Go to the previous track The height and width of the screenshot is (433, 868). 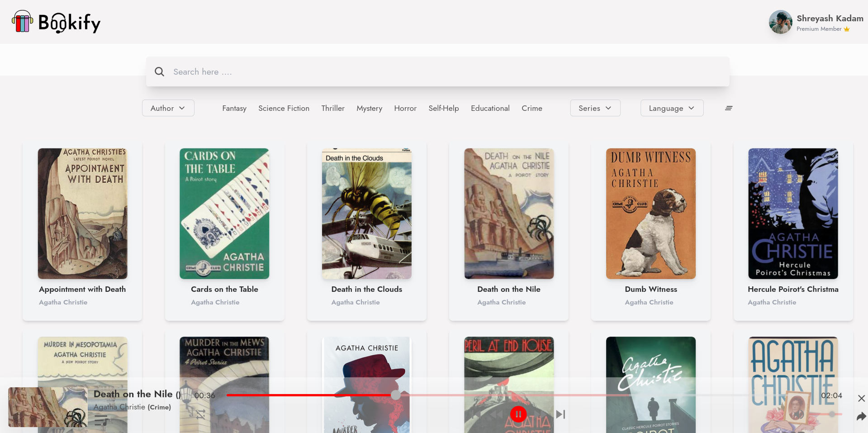[475, 414]
